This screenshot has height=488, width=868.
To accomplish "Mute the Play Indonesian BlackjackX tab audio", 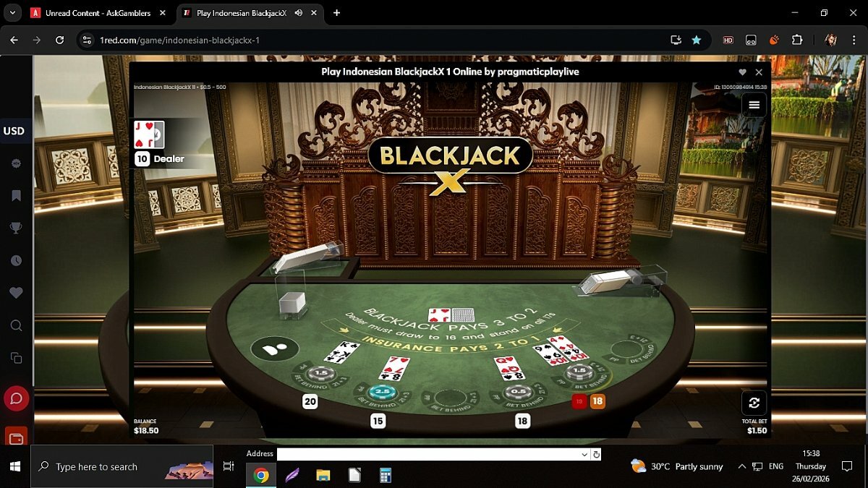I will coord(299,13).
